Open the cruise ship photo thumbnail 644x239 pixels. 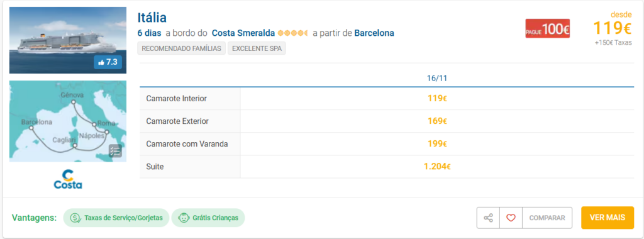pyautogui.click(x=68, y=40)
